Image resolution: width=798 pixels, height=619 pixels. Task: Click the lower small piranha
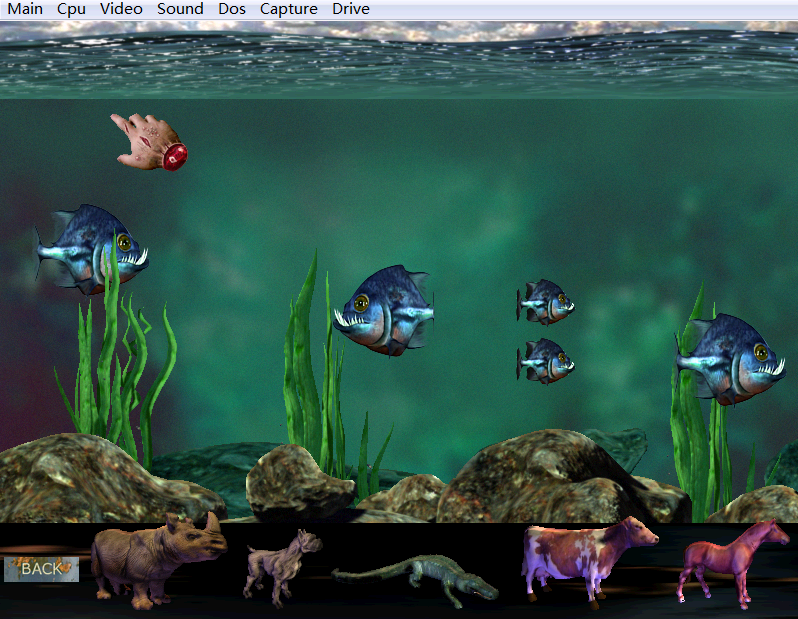(x=545, y=361)
